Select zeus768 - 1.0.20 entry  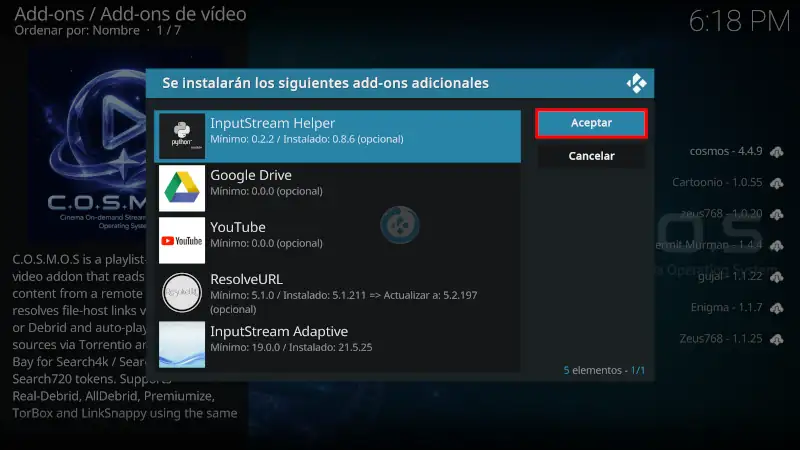pyautogui.click(x=721, y=214)
